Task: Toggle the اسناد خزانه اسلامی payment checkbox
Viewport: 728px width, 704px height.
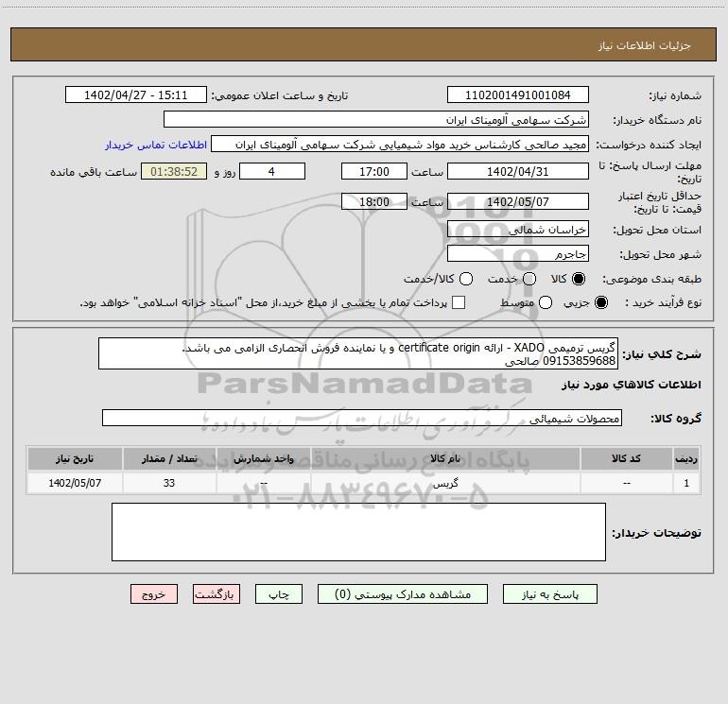Action: click(x=459, y=302)
